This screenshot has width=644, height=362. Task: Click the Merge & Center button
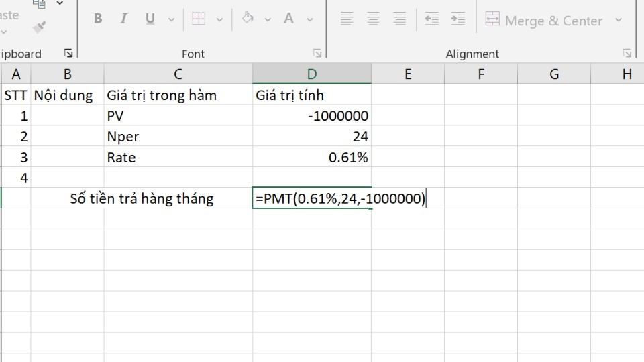click(544, 20)
